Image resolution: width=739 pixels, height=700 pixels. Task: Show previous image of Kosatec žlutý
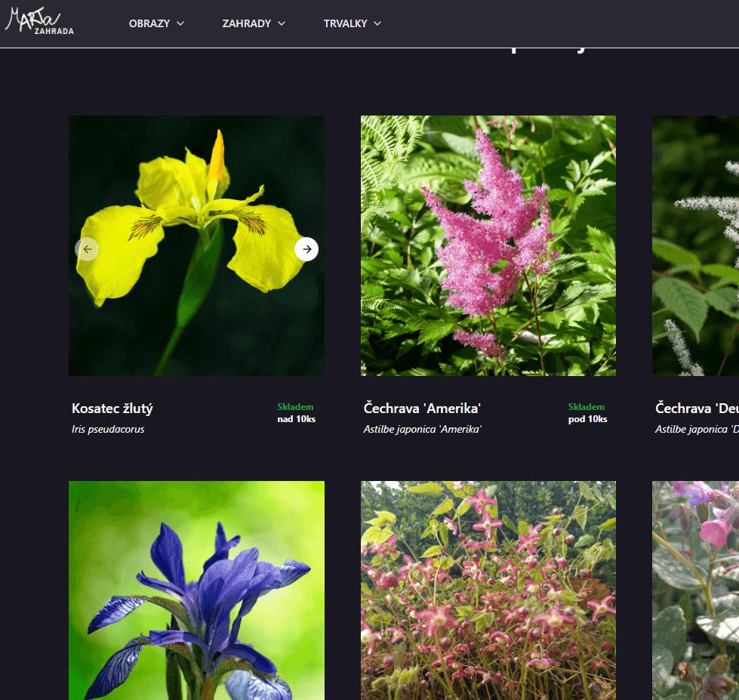coord(88,249)
